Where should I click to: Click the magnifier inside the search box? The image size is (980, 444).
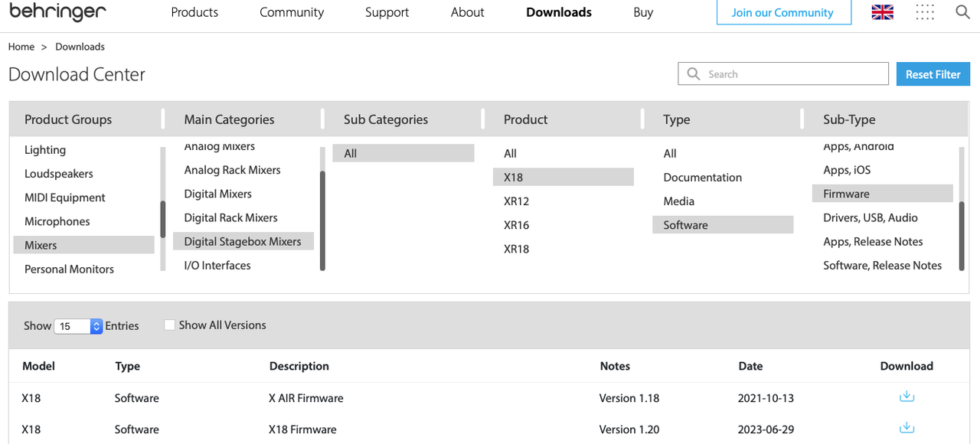pos(694,74)
